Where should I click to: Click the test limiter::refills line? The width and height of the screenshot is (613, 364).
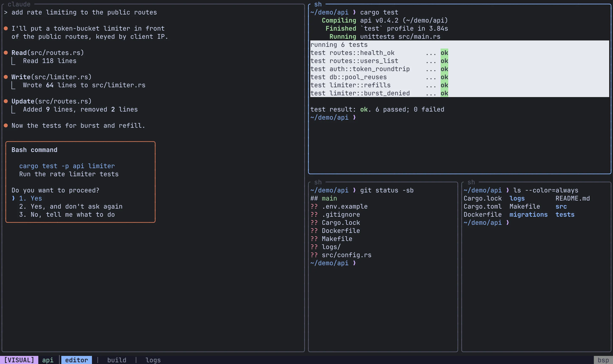379,85
